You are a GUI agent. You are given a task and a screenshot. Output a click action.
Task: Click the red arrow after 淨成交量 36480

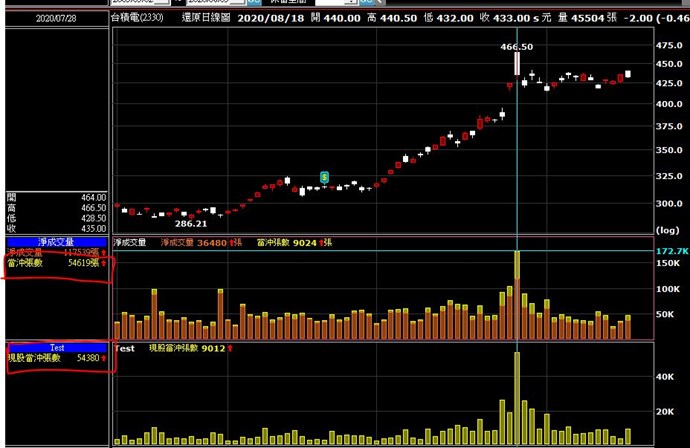tap(231, 242)
